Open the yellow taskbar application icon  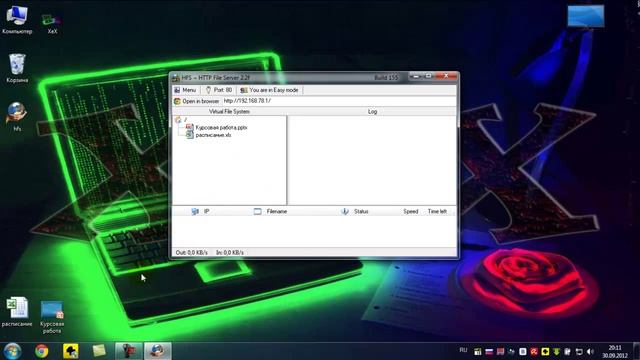(x=71, y=351)
